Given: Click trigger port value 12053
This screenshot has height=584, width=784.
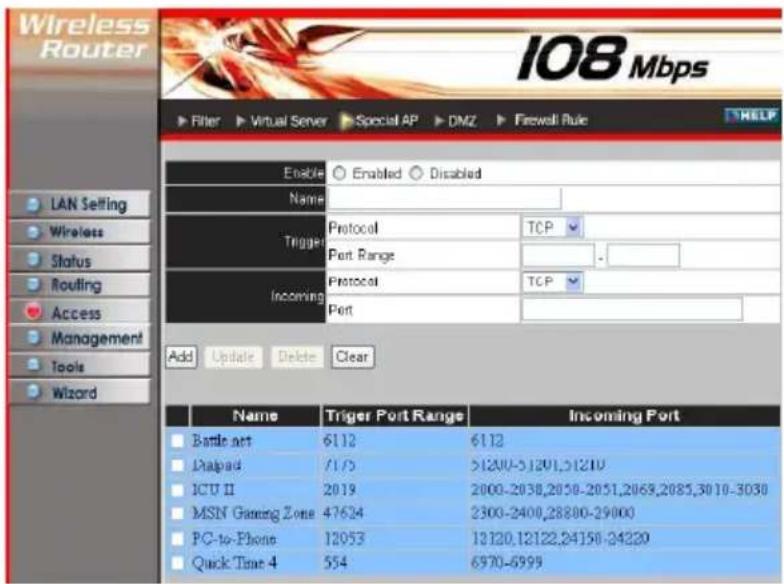Looking at the screenshot, I should [x=344, y=538].
